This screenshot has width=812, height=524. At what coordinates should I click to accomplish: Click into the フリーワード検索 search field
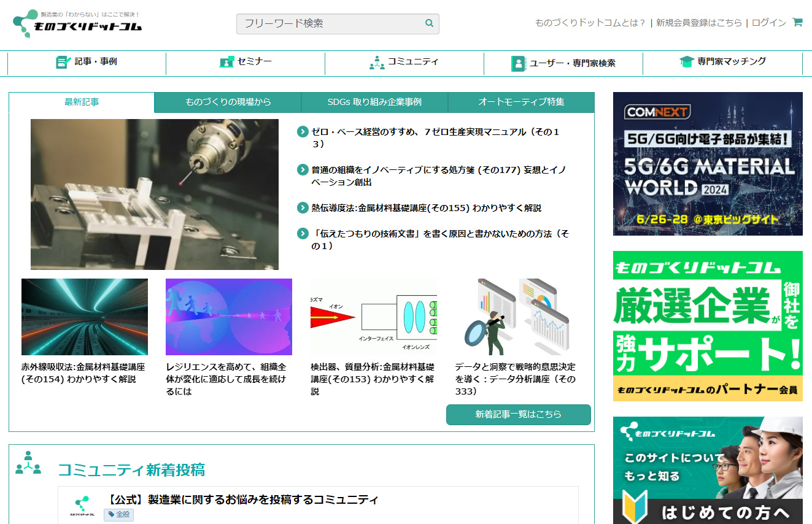point(330,24)
